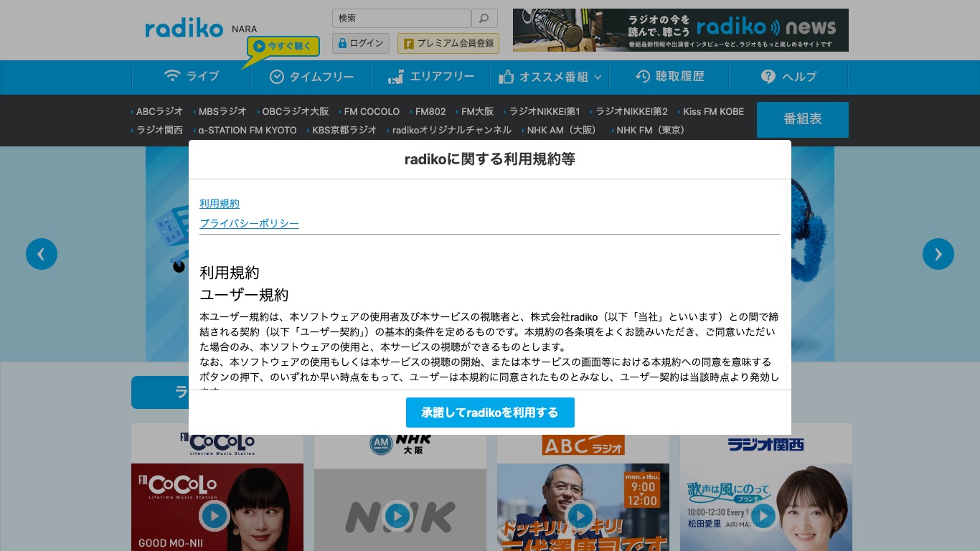Open the radiko news banner
The image size is (980, 551).
[681, 30]
